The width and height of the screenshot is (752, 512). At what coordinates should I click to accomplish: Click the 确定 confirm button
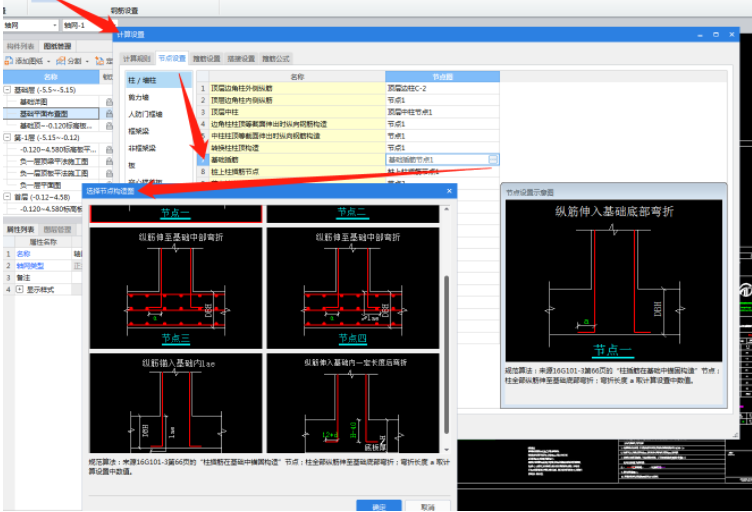coord(378,506)
